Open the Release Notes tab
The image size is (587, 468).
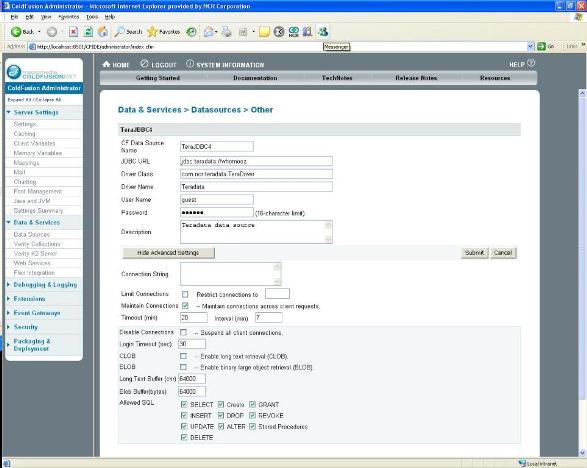click(x=416, y=78)
